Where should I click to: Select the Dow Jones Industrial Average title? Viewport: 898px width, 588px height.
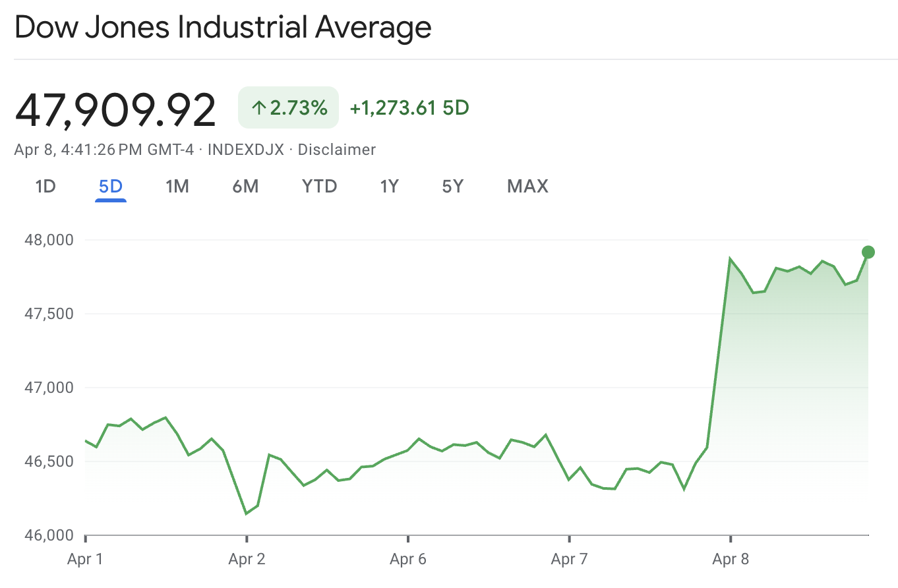point(224,28)
